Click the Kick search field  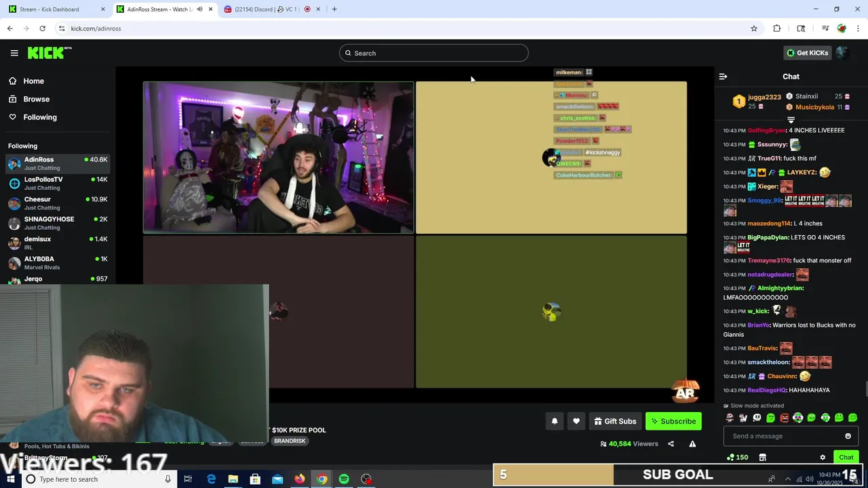(x=434, y=53)
